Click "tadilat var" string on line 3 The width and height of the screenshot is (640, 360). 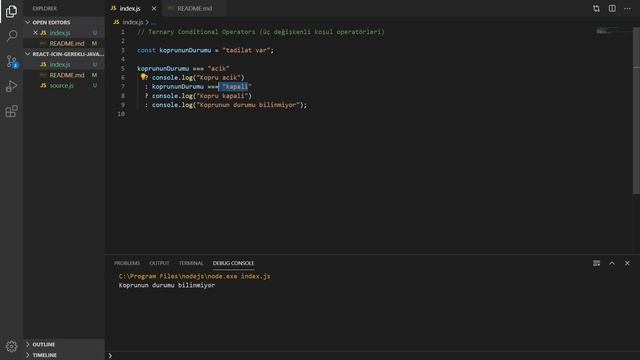[x=246, y=50]
